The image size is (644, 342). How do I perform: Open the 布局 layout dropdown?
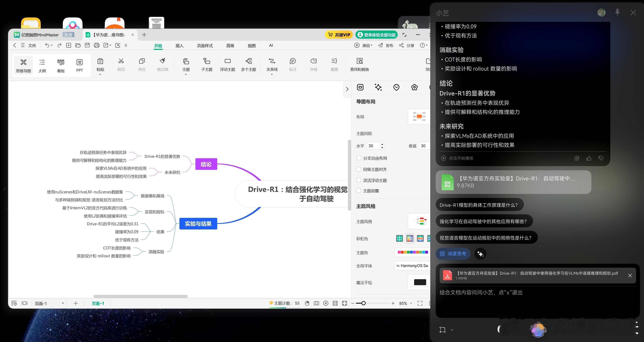pos(419,117)
